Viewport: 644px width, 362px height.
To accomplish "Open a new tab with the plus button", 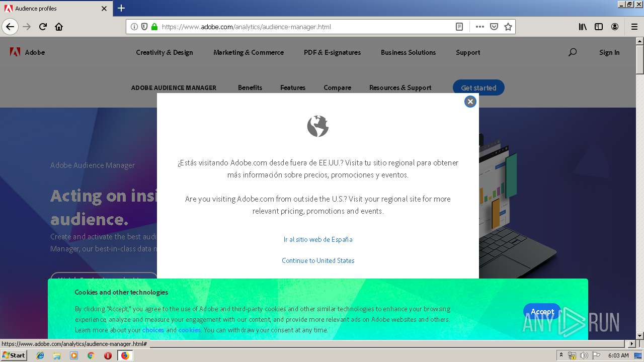I will point(121,8).
